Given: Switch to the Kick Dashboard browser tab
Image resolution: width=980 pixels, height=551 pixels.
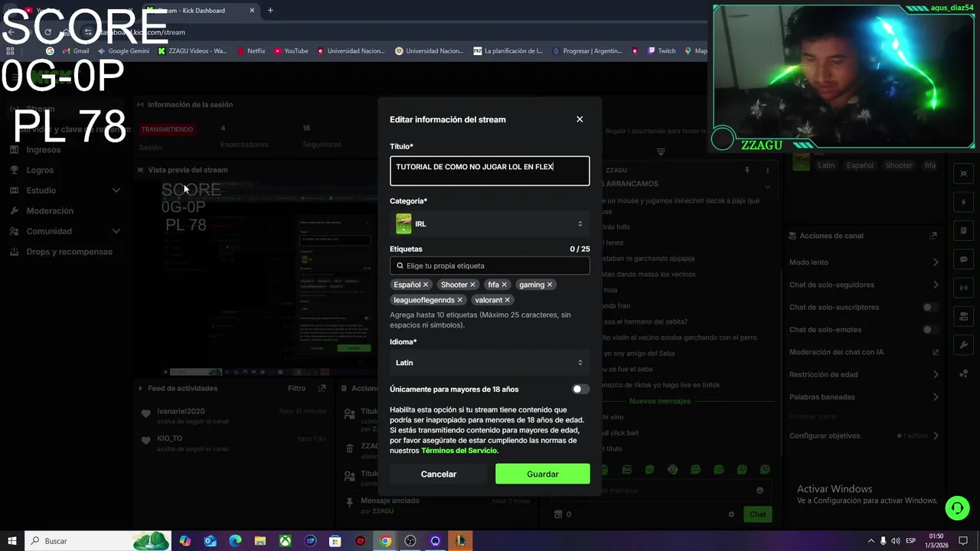Looking at the screenshot, I should click(199, 11).
